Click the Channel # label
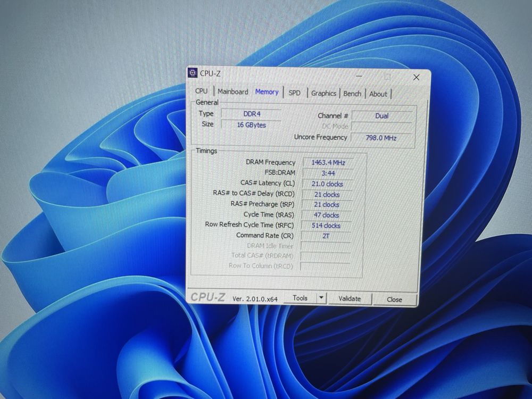 333,115
